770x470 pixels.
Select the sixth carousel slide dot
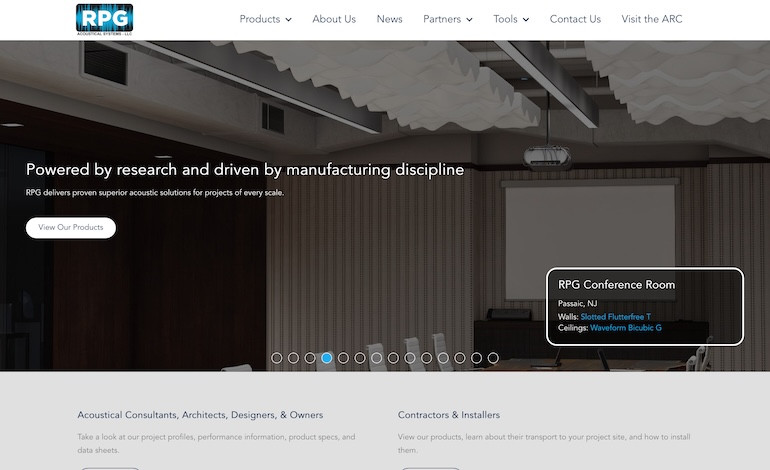360,358
